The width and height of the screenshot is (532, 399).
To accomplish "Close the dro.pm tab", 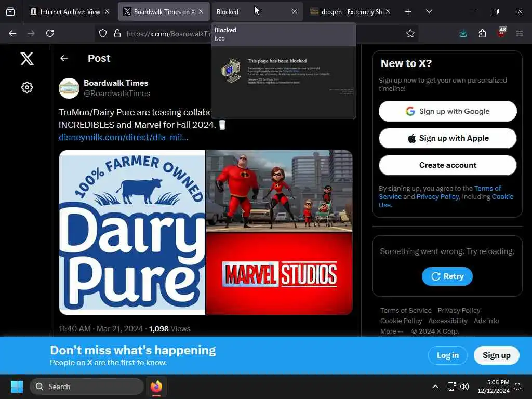I will [x=388, y=11].
